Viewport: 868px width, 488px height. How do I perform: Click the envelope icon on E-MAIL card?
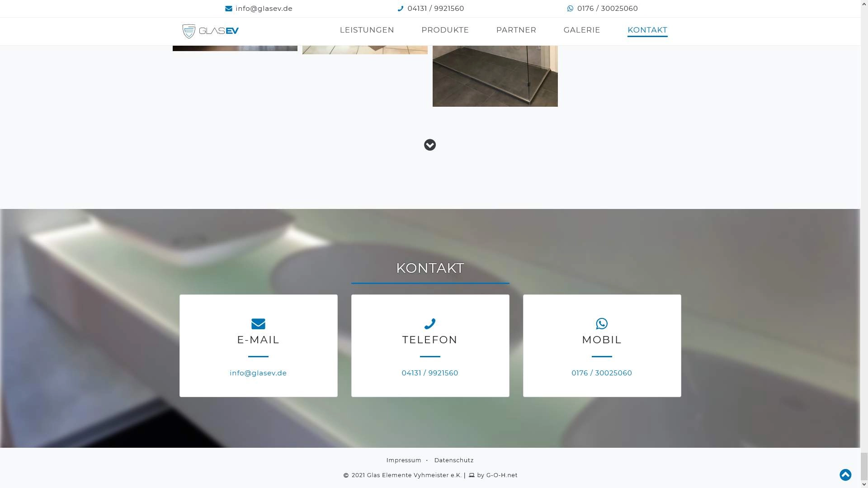tap(258, 324)
